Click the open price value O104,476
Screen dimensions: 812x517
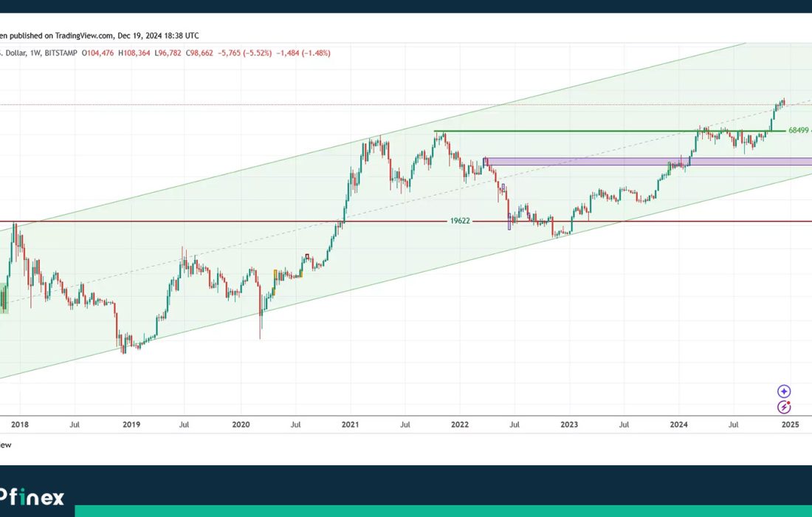98,53
